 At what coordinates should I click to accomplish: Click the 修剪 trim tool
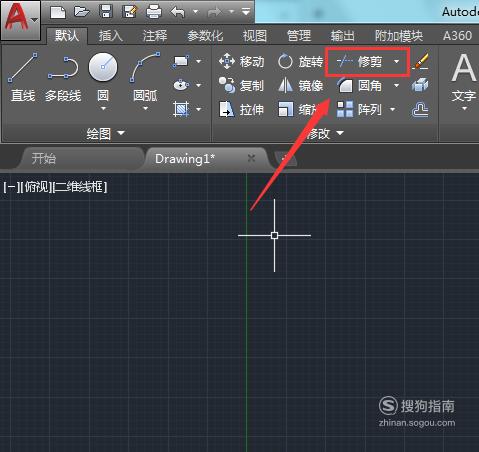point(359,62)
